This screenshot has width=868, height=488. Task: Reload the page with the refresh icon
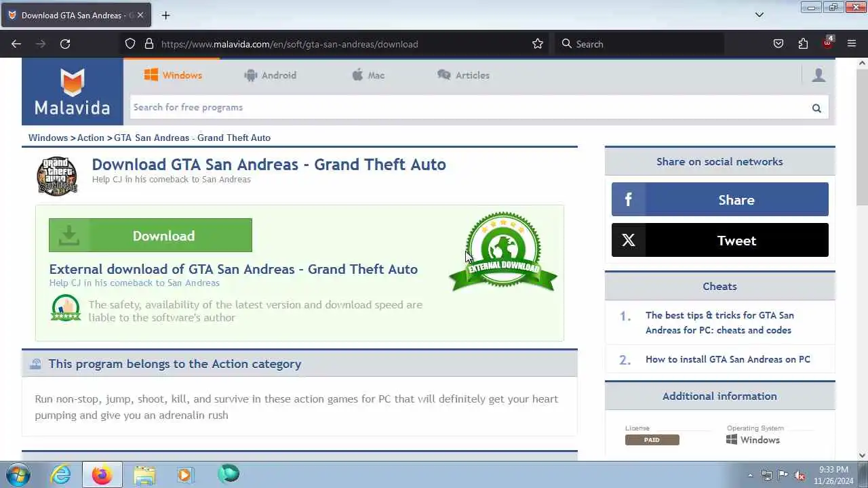tap(65, 44)
